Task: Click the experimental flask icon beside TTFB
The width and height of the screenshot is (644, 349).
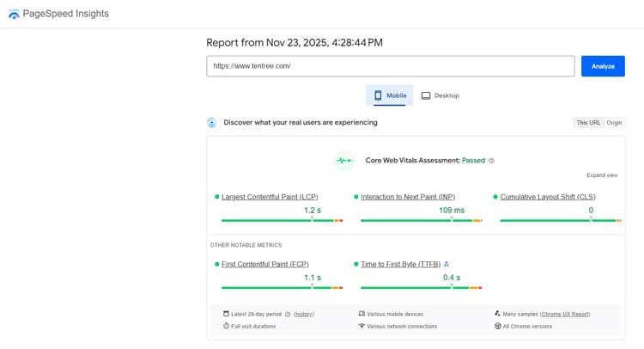Action: [447, 264]
